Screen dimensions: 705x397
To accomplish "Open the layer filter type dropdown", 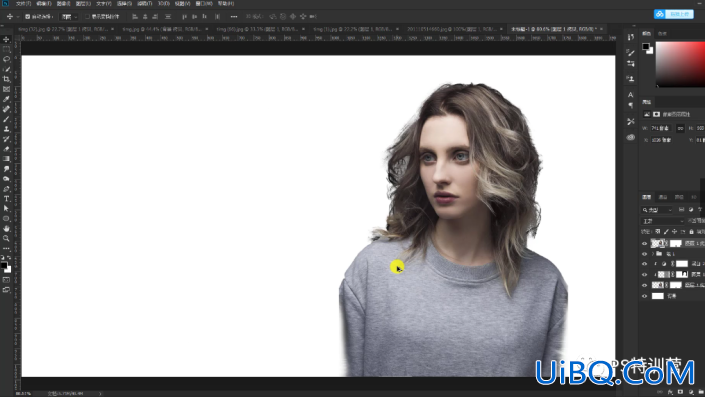I will [x=657, y=210].
